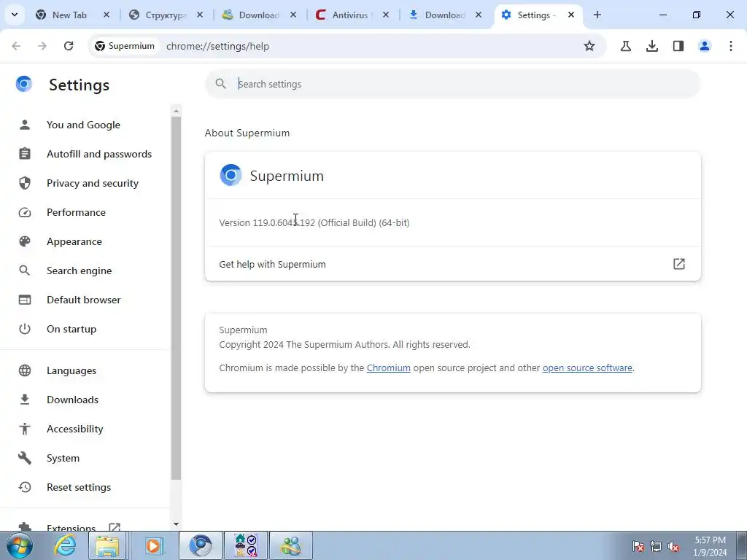Image resolution: width=747 pixels, height=560 pixels.
Task: Click the volume muted tray icon
Action: 673,546
